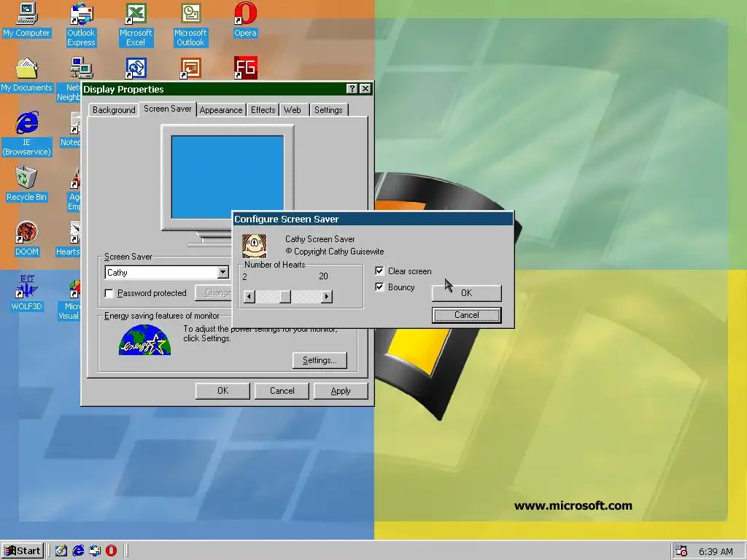The height and width of the screenshot is (560, 747).
Task: Launch WOLF3D desktop shortcut
Action: click(x=27, y=293)
